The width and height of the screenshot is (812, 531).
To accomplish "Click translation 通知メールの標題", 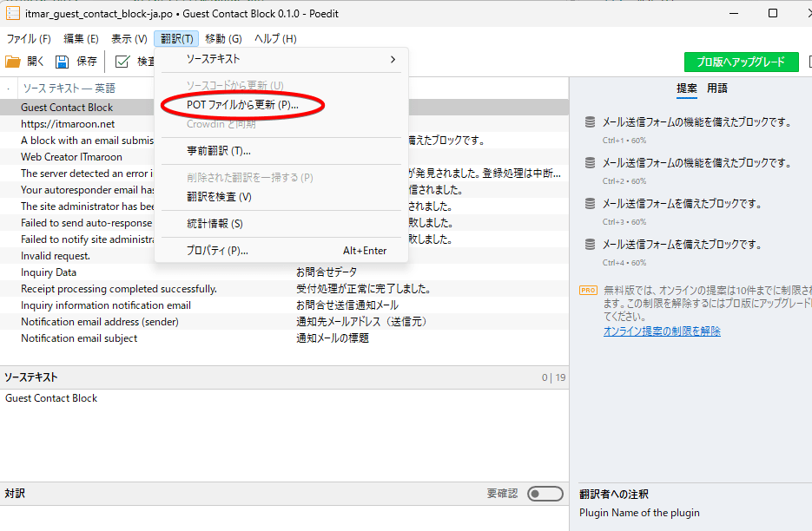I will coord(333,338).
